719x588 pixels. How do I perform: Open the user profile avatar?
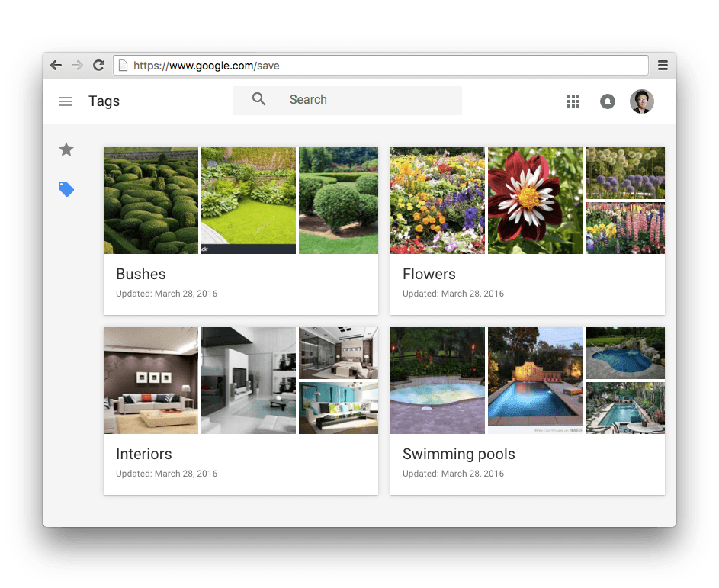pos(641,101)
